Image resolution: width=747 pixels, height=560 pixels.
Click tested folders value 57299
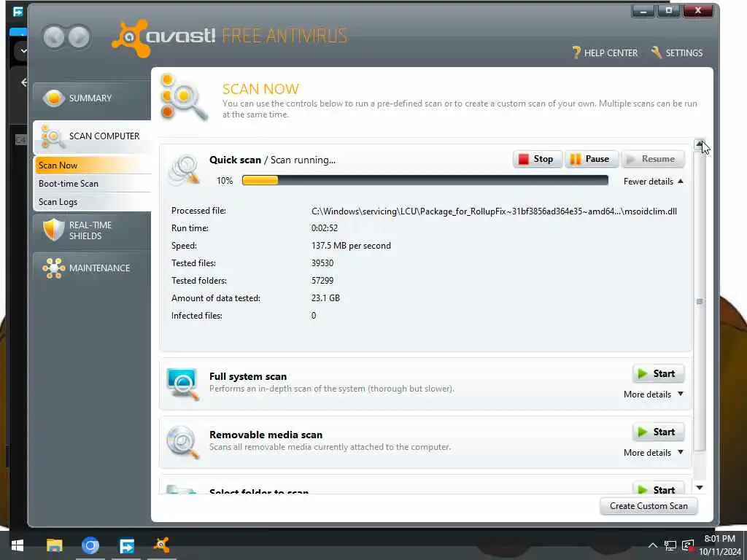point(322,281)
